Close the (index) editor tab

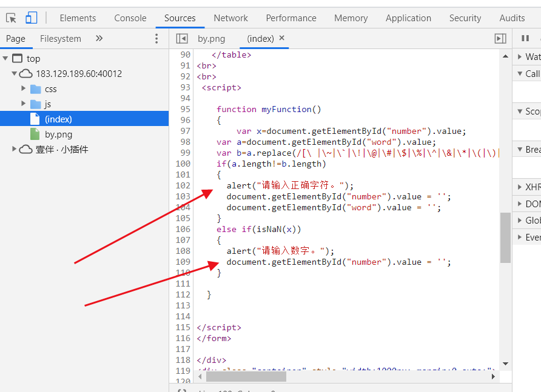(x=282, y=38)
